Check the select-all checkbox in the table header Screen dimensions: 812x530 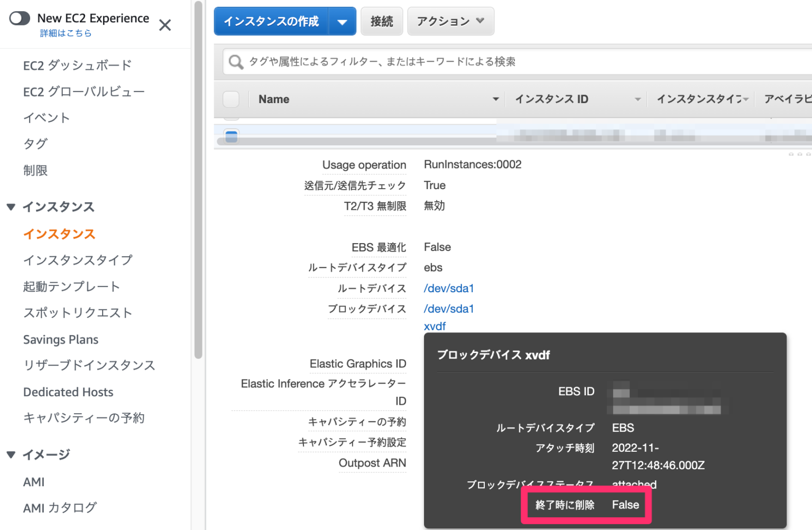coord(231,99)
